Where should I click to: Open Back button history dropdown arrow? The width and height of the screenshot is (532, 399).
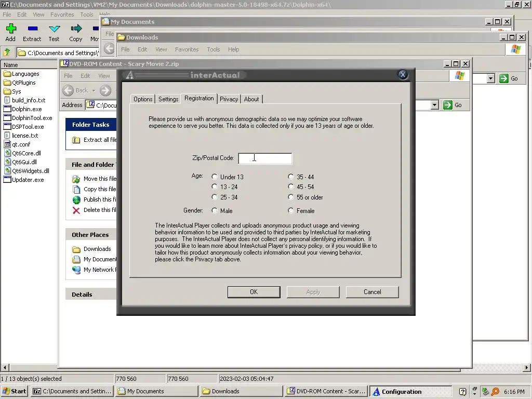[94, 90]
